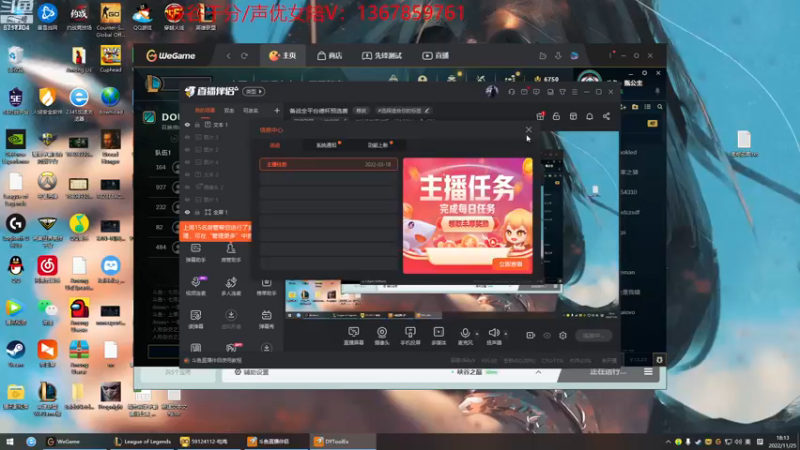Select the 活动 tab in message center
The width and height of the screenshot is (800, 450).
click(x=274, y=145)
